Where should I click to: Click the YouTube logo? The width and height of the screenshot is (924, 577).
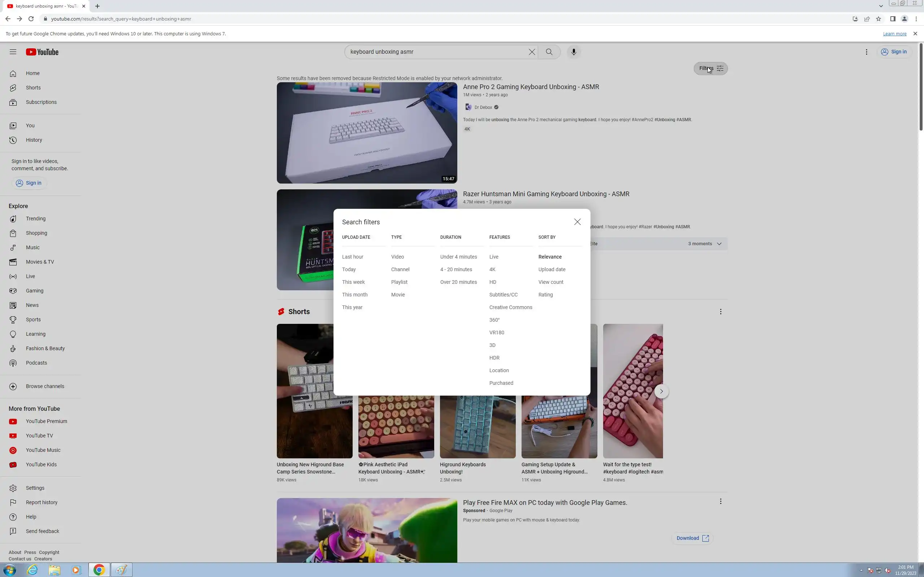(42, 52)
